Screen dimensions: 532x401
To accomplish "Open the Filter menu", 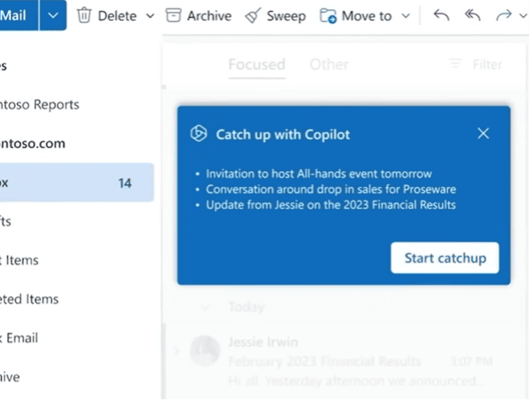I will pos(476,64).
